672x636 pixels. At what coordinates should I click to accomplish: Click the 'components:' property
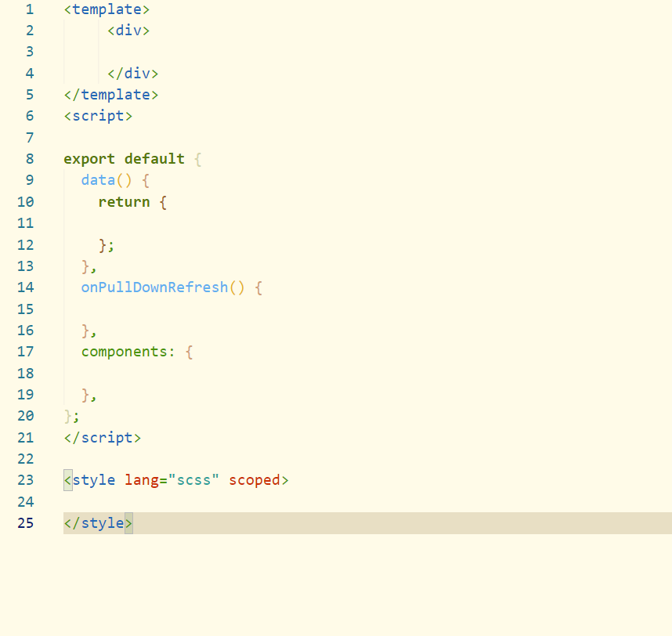(x=128, y=352)
